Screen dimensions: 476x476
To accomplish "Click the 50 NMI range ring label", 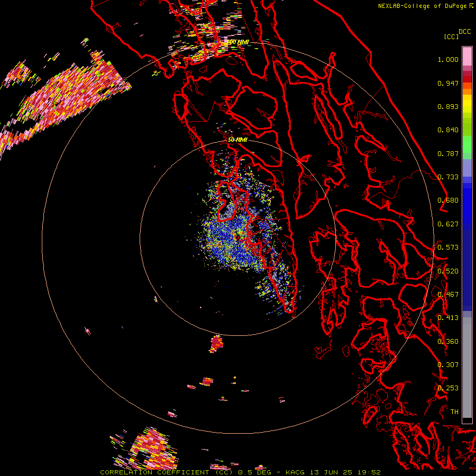I will [237, 140].
